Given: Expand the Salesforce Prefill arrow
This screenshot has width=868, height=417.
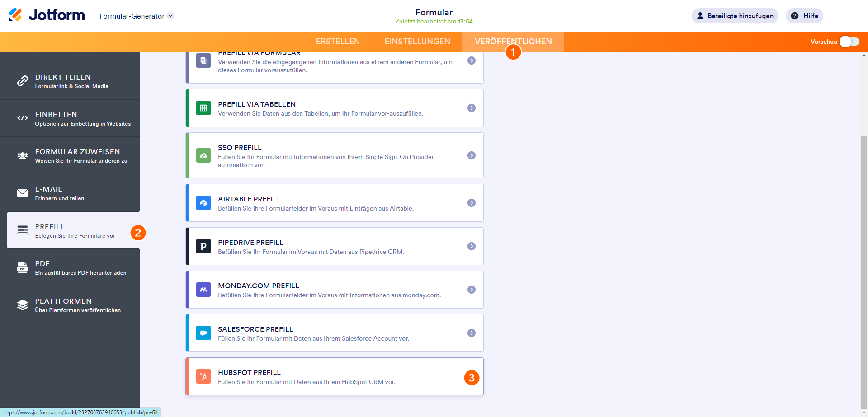Looking at the screenshot, I should 472,333.
